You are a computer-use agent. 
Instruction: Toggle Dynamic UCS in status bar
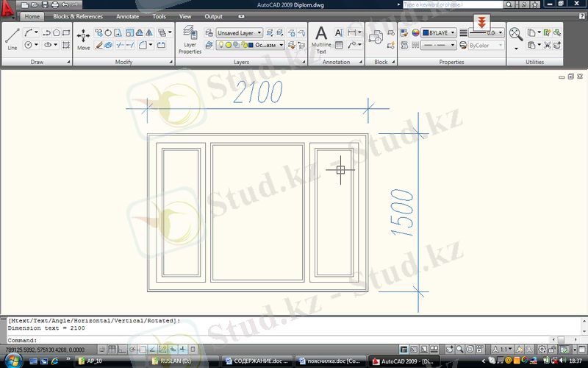point(162,349)
